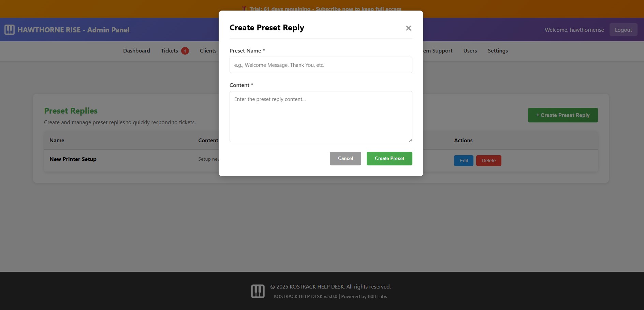Close the Create Preset Reply dialog
Screen dimensions: 644x310
coord(408,28)
